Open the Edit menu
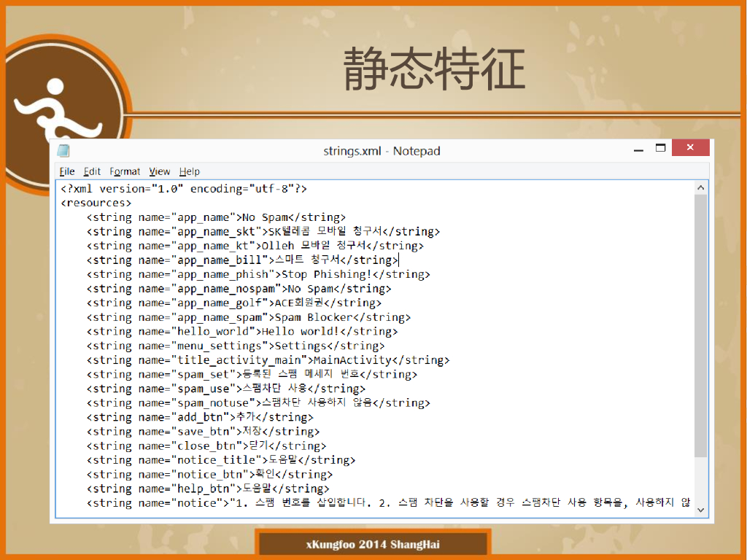The image size is (747, 560). 92,171
